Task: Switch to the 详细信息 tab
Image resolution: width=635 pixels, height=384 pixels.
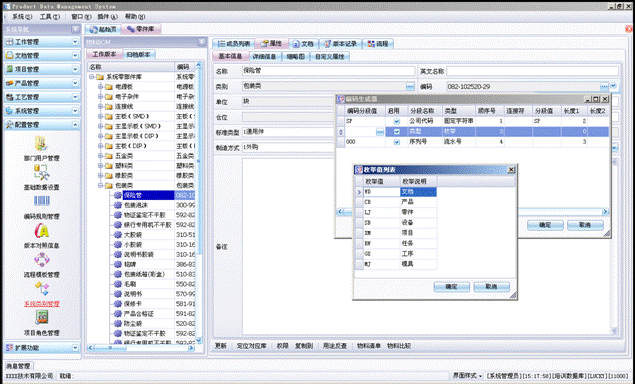Action: (x=264, y=57)
